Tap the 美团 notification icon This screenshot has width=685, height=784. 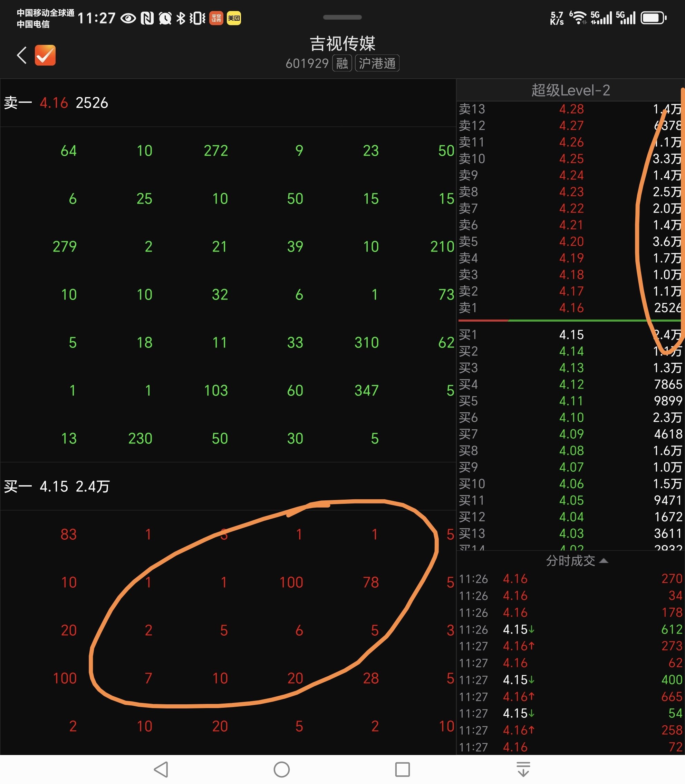pos(234,18)
